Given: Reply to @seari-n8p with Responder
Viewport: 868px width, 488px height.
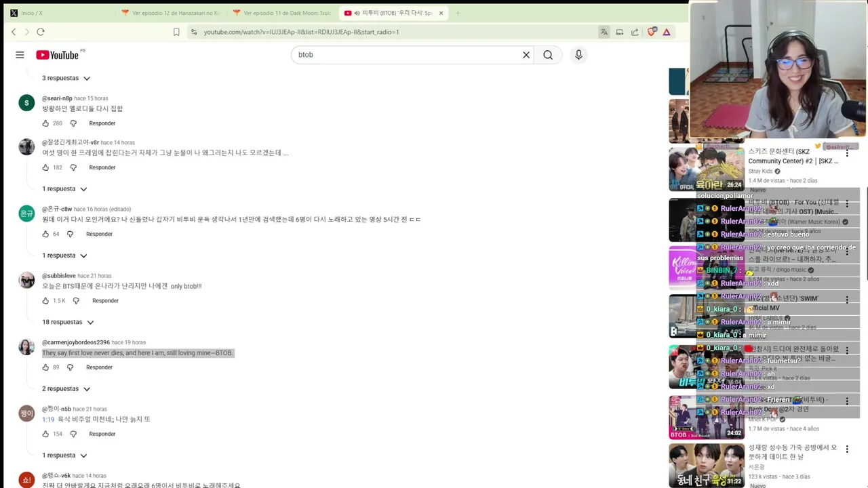Looking at the screenshot, I should pos(102,123).
